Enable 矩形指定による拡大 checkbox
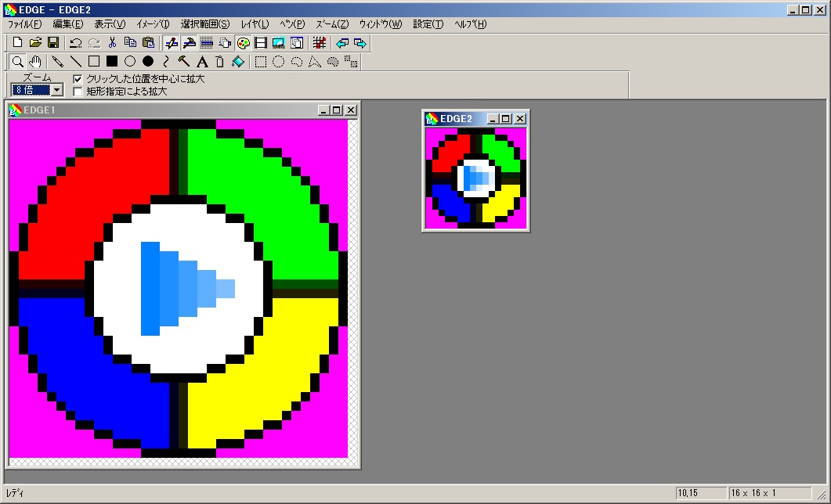The image size is (831, 504). click(x=78, y=92)
